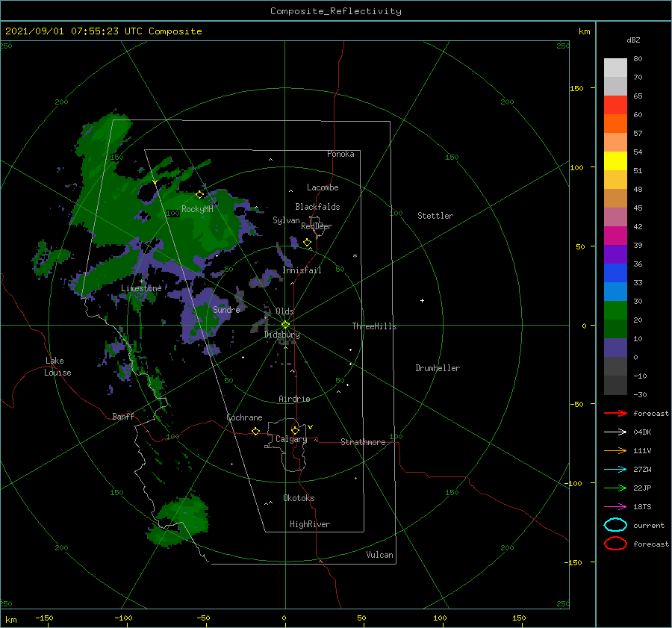Click the cyan 27ZW arrow in legend
Screen dimensions: 672x628
tap(615, 470)
